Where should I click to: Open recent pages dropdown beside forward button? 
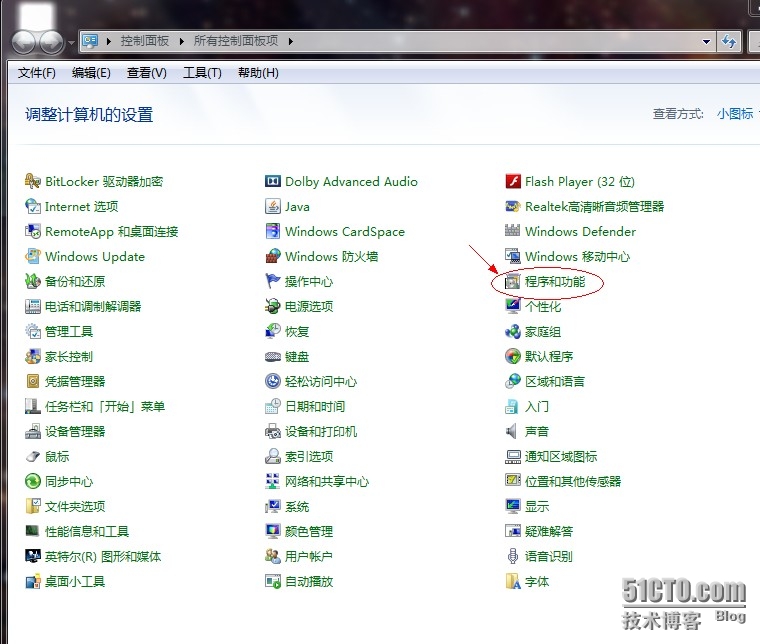[71, 43]
